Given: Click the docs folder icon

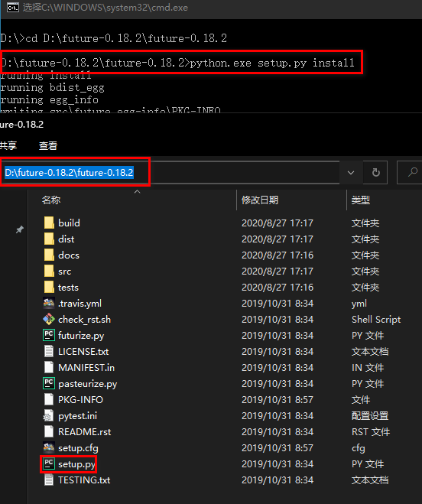Looking at the screenshot, I should click(49, 255).
